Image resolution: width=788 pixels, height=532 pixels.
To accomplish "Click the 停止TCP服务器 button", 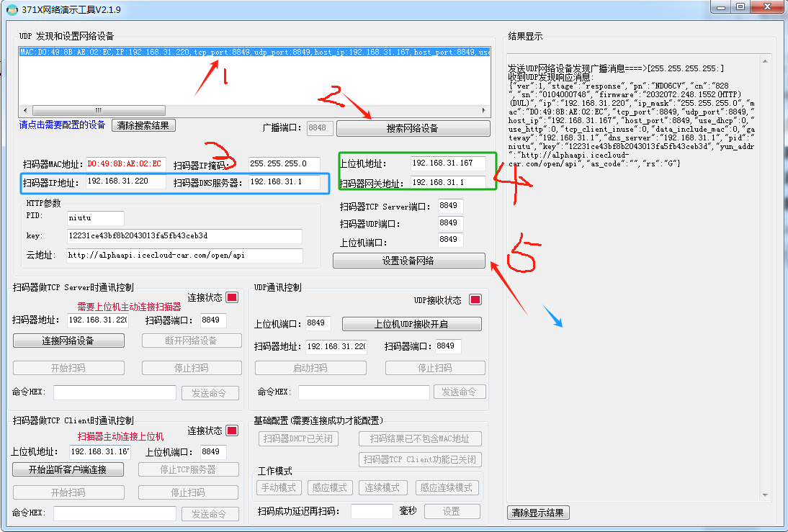I will click(189, 469).
